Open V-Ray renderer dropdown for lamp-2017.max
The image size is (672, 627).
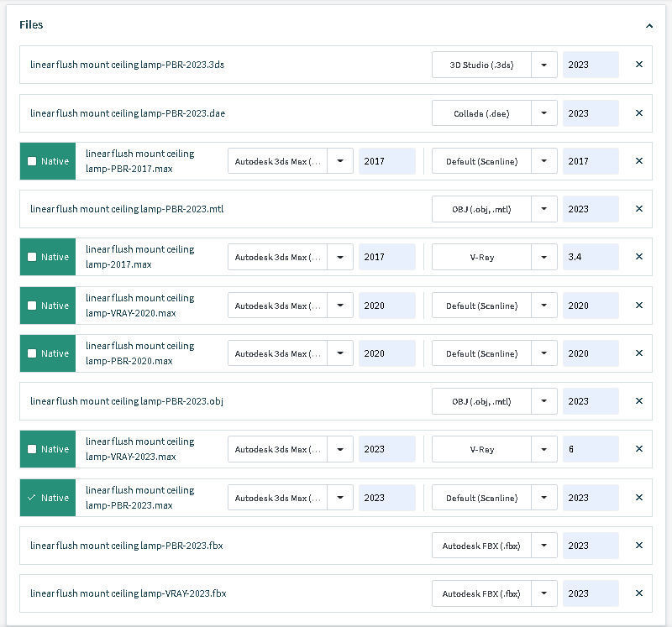pyautogui.click(x=544, y=257)
